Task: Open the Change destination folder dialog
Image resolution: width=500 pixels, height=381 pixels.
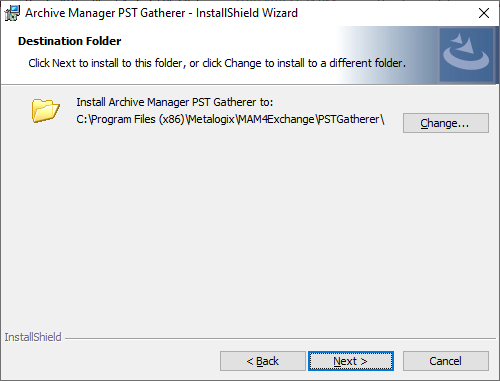Action: (x=446, y=123)
